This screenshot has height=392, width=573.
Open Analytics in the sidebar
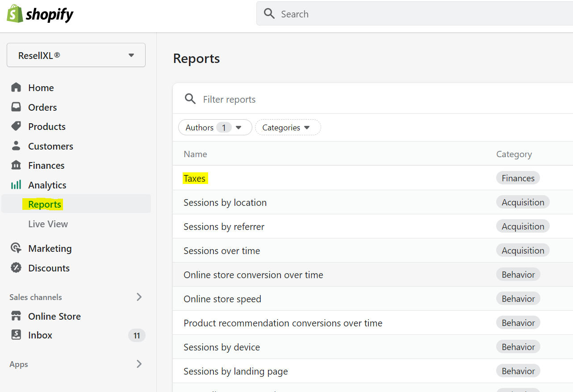(47, 185)
